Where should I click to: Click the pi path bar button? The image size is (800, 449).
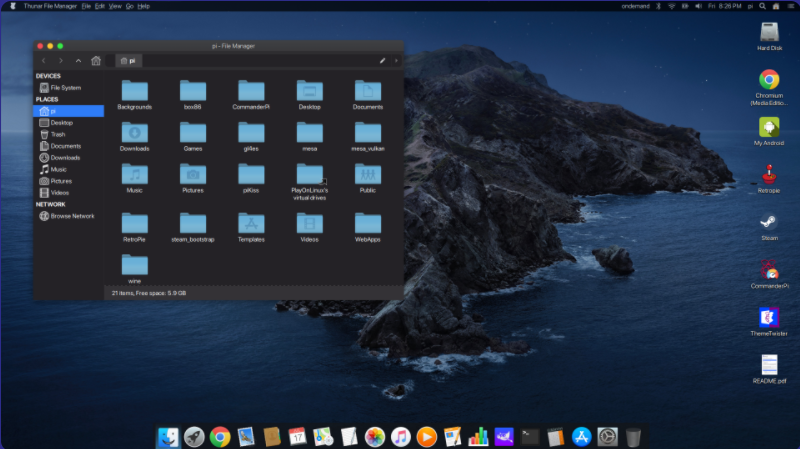coord(127,61)
